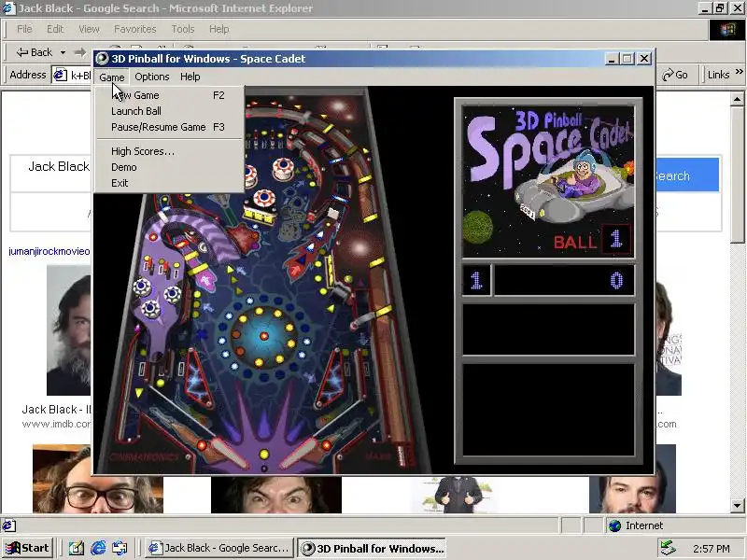
Task: Open the bearded Jack Black image thumbnail
Action: pyautogui.click(x=68, y=330)
